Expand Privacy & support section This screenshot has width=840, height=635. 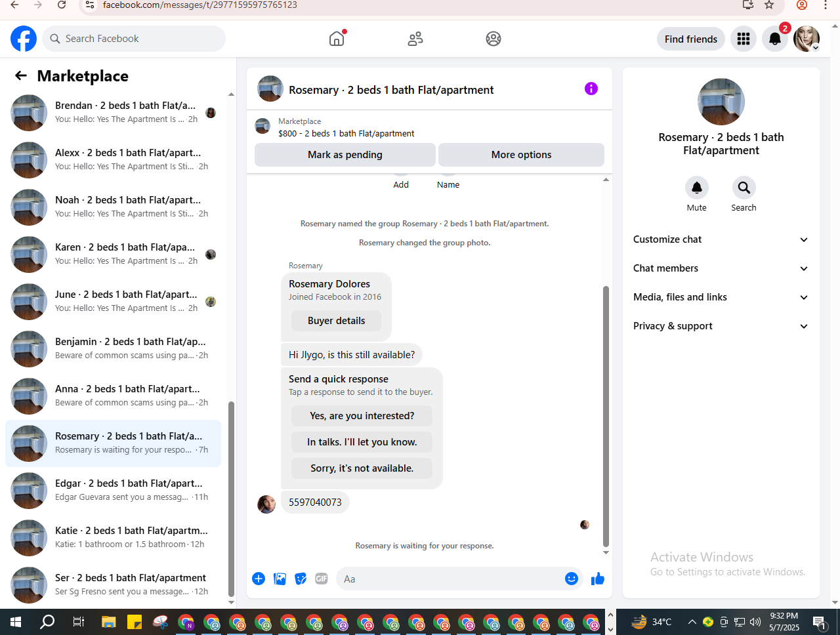tap(721, 326)
